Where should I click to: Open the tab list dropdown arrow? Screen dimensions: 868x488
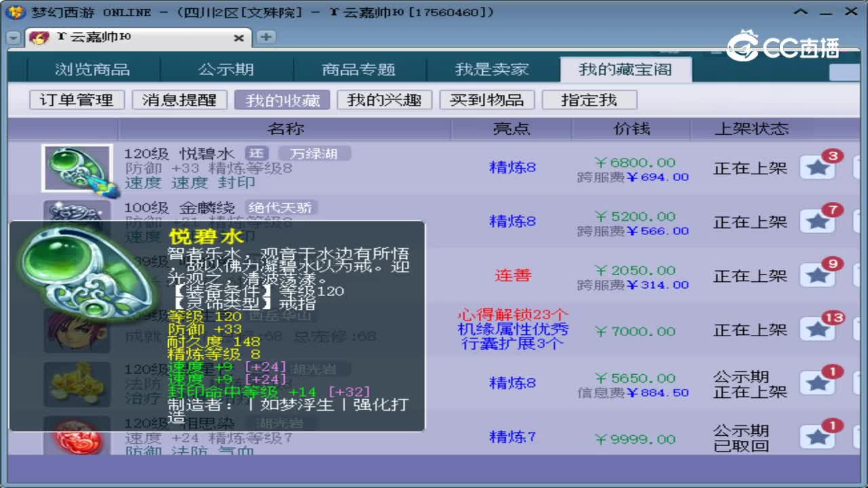(14, 39)
